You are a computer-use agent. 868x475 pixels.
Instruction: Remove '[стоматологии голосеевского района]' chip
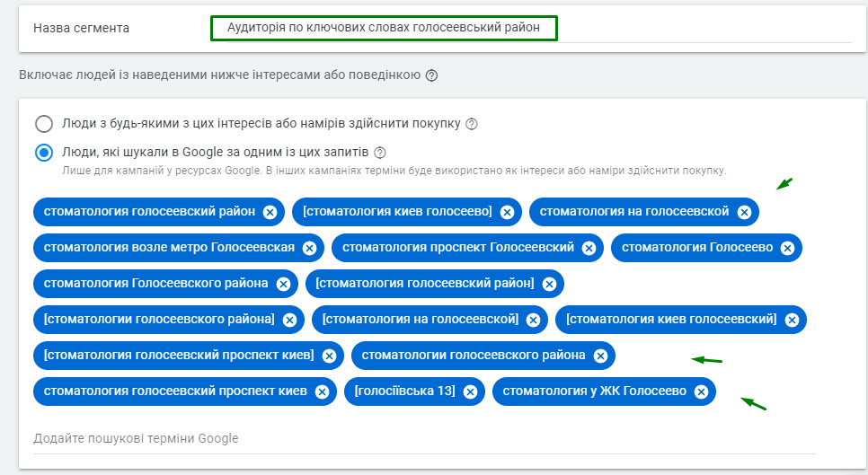289,320
